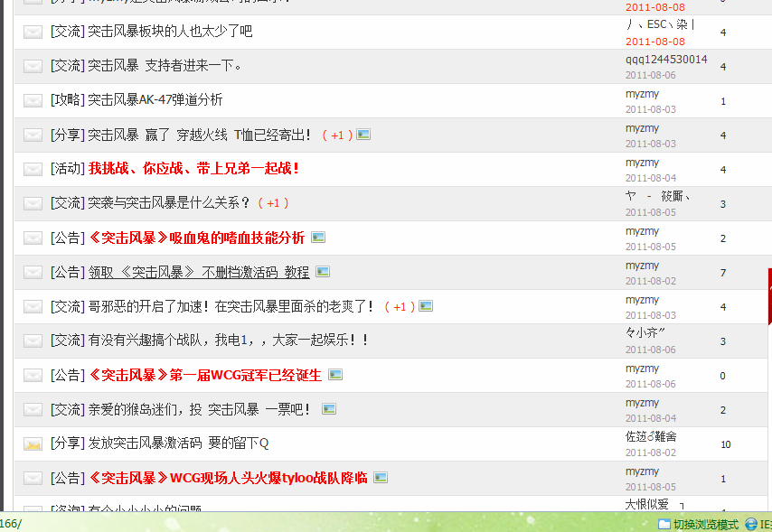
Task: Open thread 突击风暴板块的人也太少了吧
Action: tap(170, 32)
